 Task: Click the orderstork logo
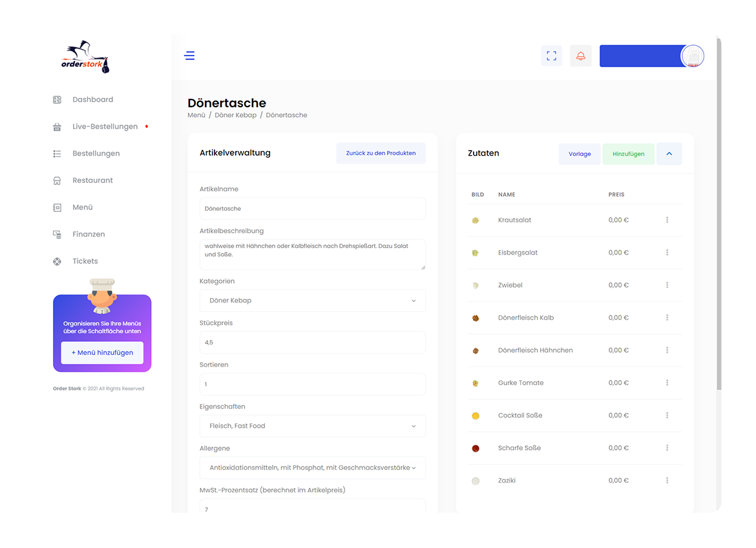coord(86,58)
